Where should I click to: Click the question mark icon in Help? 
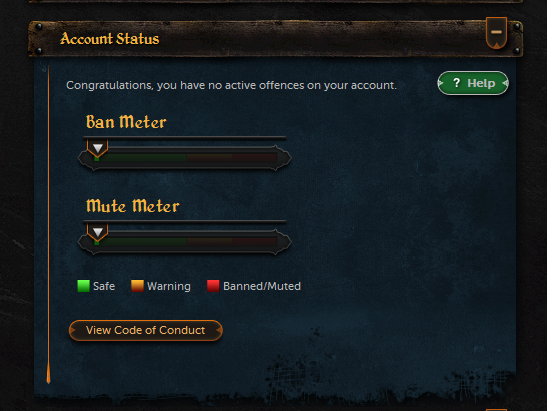[x=456, y=83]
